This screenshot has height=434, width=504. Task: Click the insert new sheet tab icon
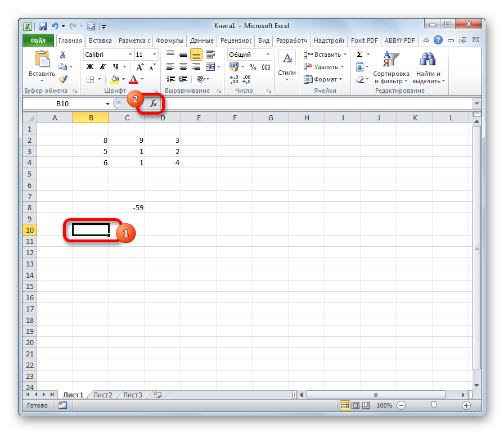pyautogui.click(x=157, y=395)
